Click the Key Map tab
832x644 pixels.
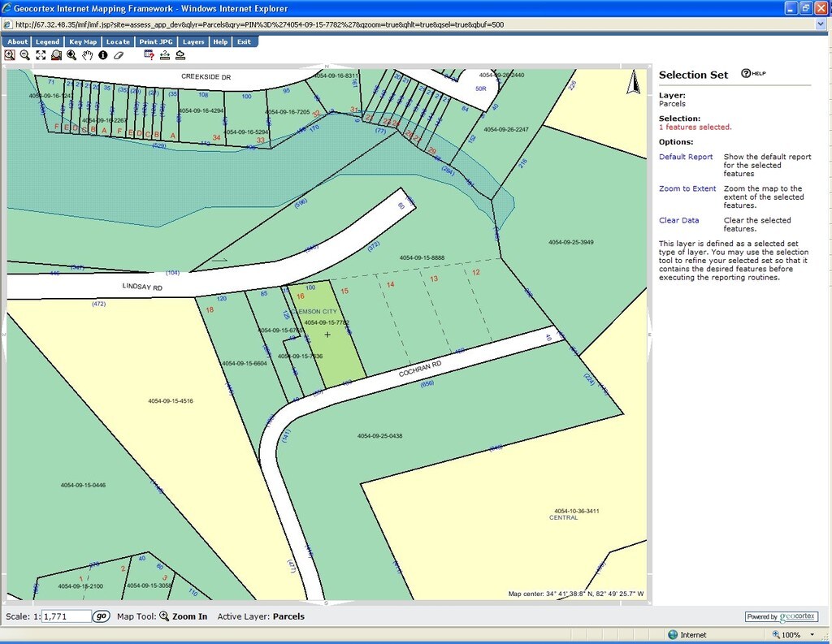click(83, 41)
